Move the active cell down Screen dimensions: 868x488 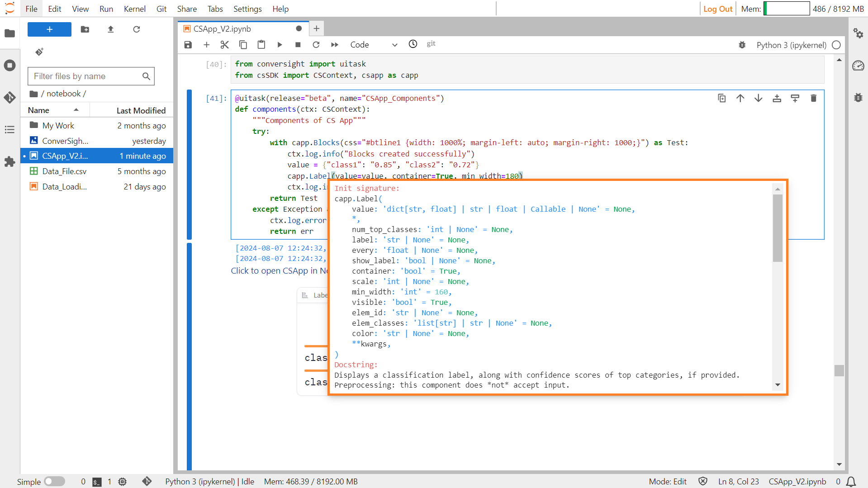(x=759, y=98)
